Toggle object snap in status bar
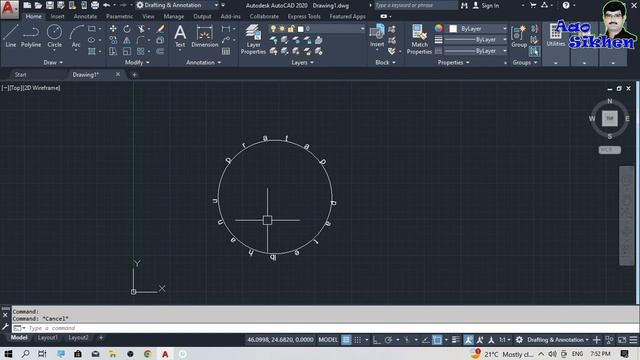 (437, 340)
